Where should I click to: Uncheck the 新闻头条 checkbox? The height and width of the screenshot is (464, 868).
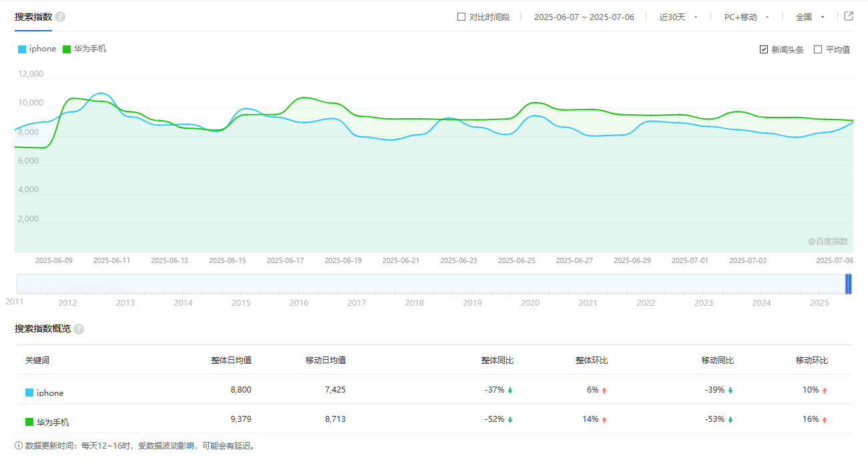764,49
